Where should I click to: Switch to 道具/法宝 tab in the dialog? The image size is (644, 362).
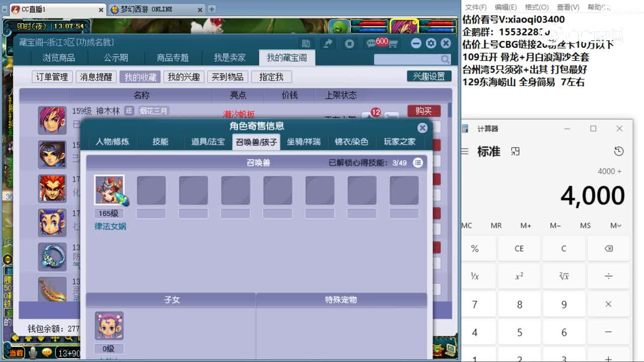208,142
